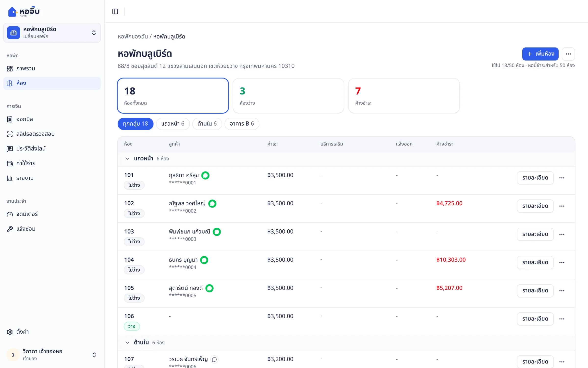The height and width of the screenshot is (368, 588).
Task: Expand the วิภาดา เจ้าของหอ user menu
Action: point(52,355)
